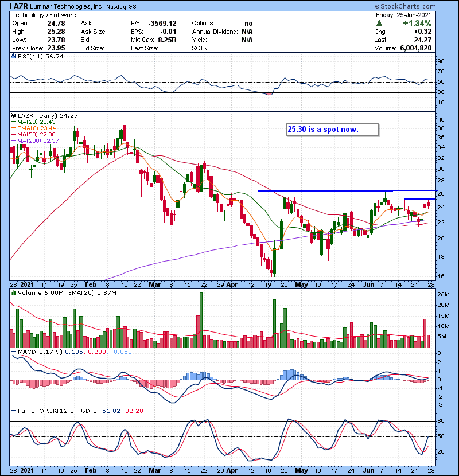The height and width of the screenshot is (476, 459).
Task: Click the StockCharts.com watermark text
Action: (405, 6)
